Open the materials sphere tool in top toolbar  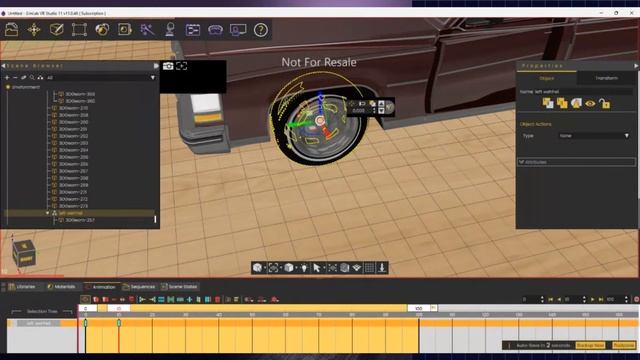point(102,29)
